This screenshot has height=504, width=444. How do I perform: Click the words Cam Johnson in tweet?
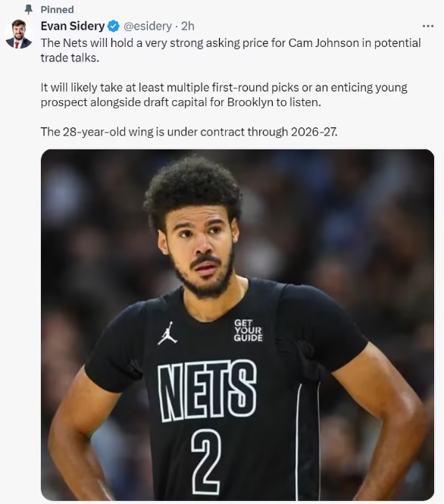[x=324, y=43]
